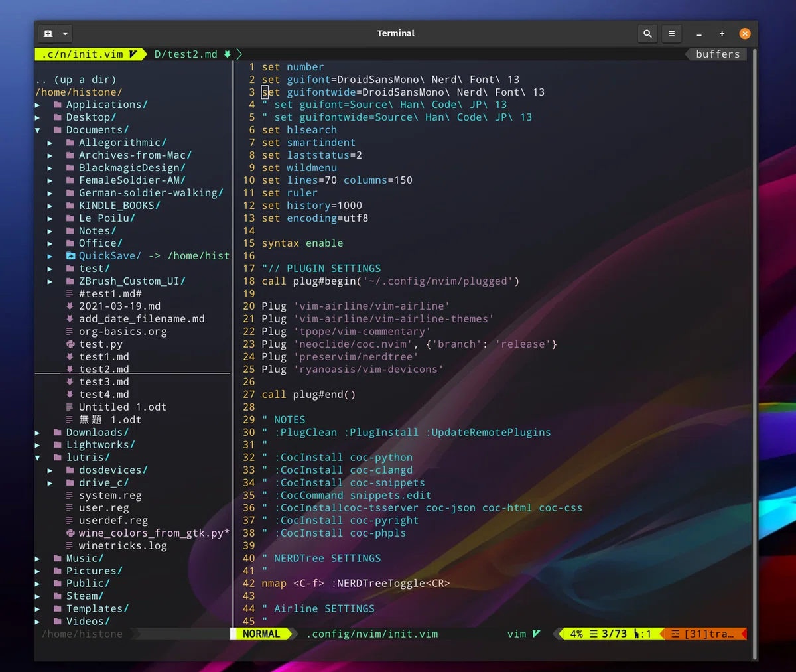Click the BlackmagicDesign folder icon
The width and height of the screenshot is (796, 672).
(70, 168)
